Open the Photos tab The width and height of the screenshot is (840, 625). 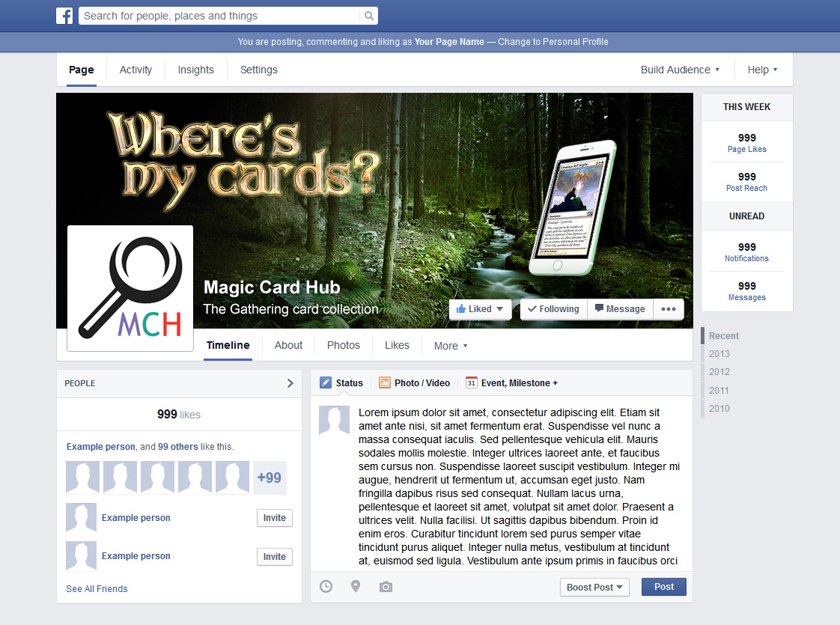click(x=343, y=345)
